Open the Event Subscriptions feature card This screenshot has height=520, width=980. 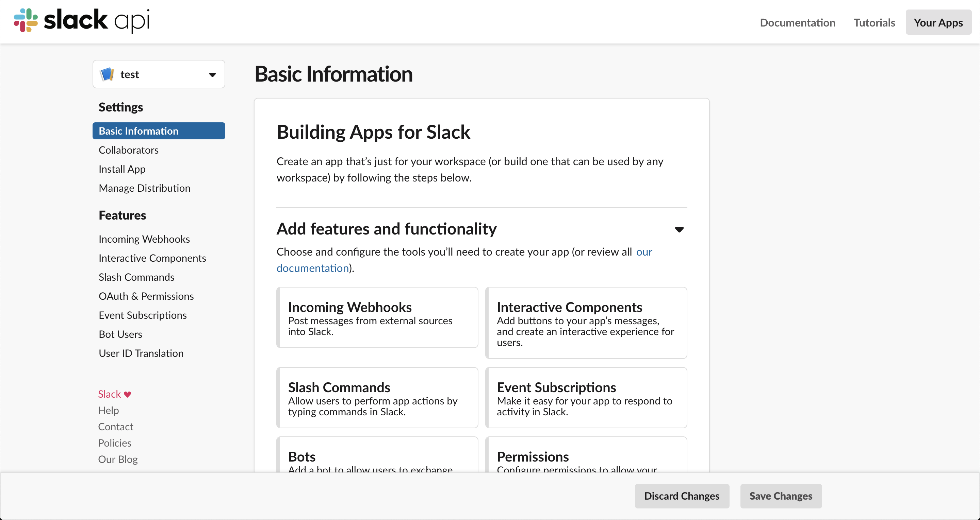click(x=586, y=398)
